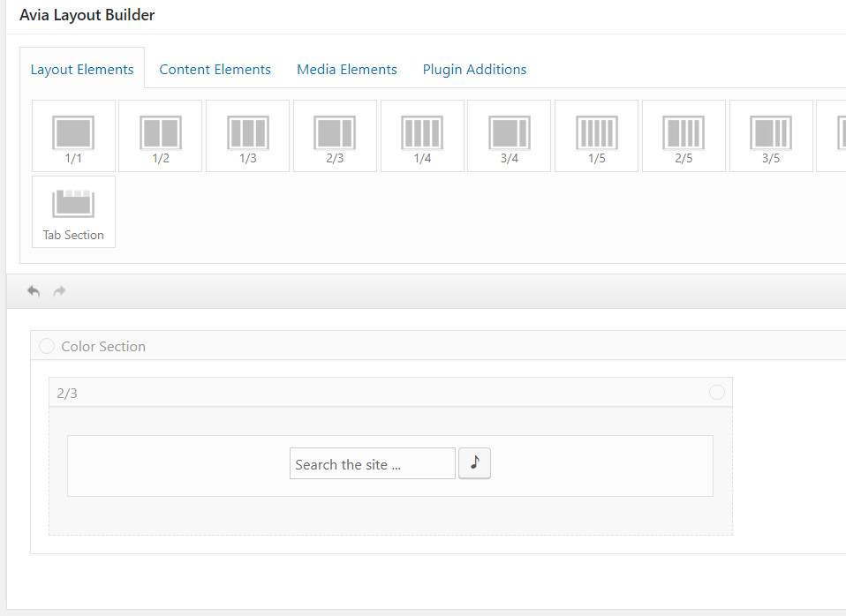Switch to the Content Elements tab
Image resolution: width=846 pixels, height=616 pixels.
(215, 69)
